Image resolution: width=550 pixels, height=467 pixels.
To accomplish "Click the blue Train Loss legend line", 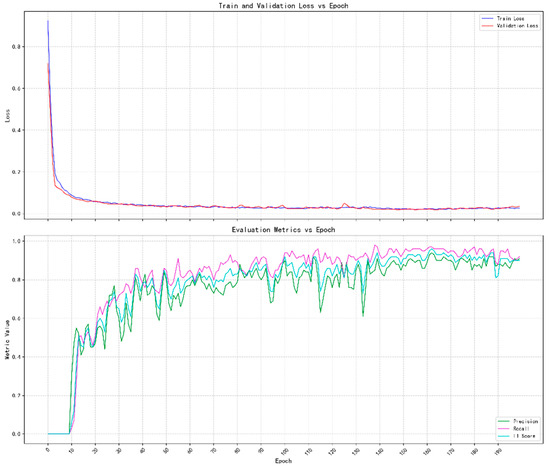I will [488, 18].
